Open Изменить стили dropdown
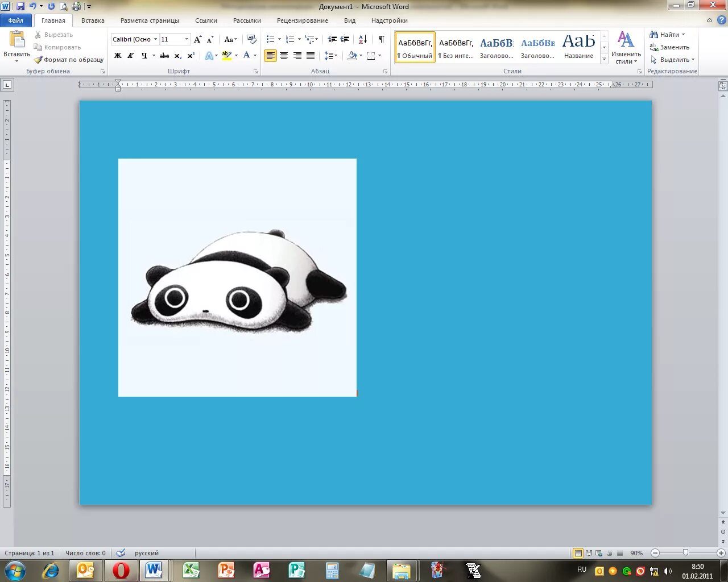Viewport: 728px width, 582px height. (626, 48)
